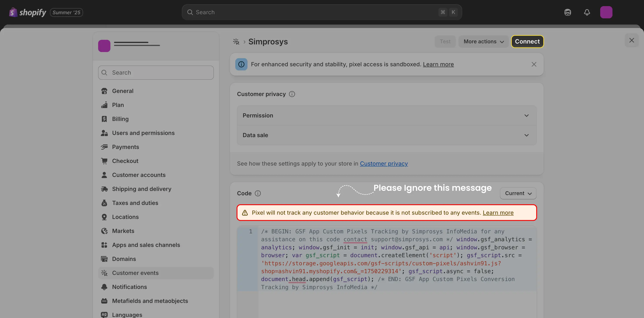Click the disabled Test button

point(445,41)
